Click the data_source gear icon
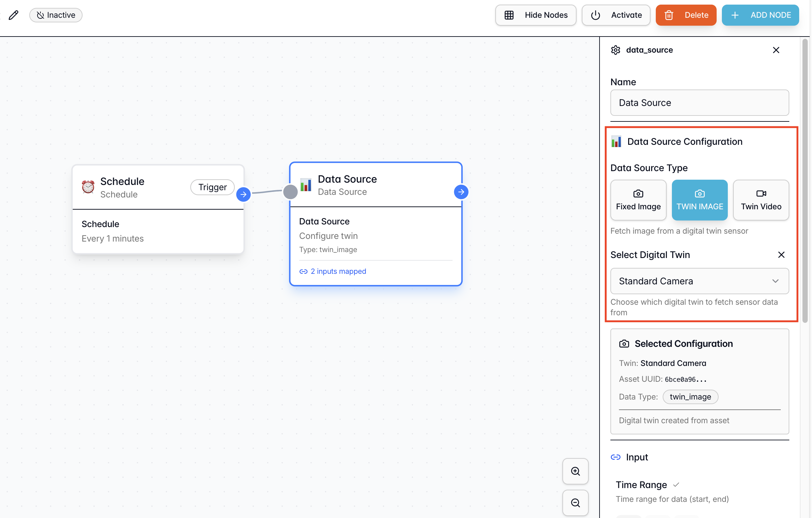 pyautogui.click(x=615, y=50)
